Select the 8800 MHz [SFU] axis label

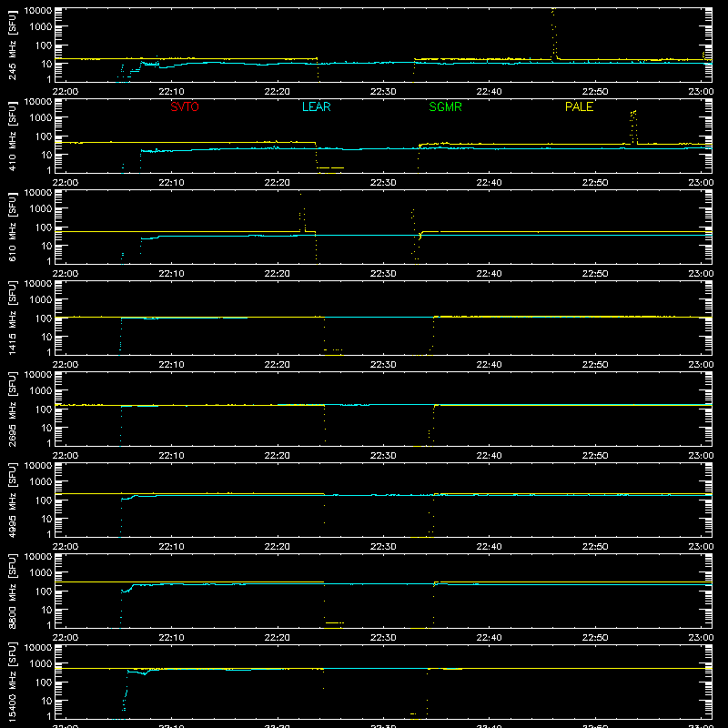tap(12, 591)
